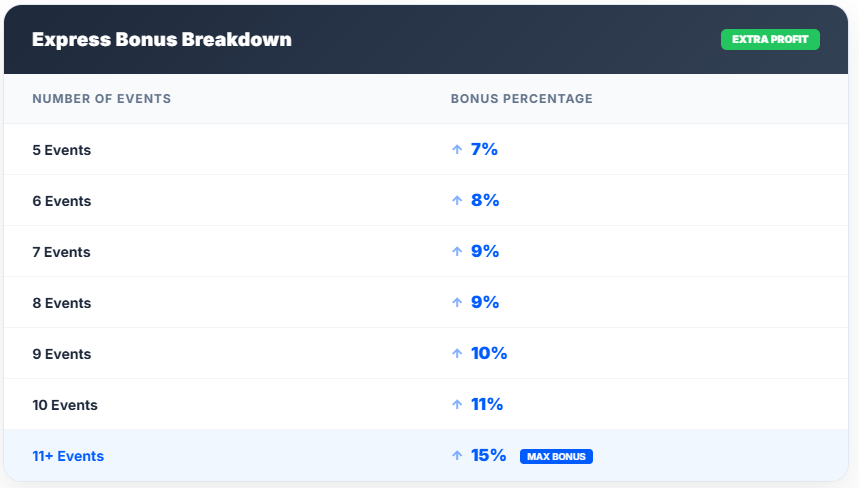Viewport: 859px width, 488px height.
Task: Click the 15% bonus value
Action: pos(489,455)
